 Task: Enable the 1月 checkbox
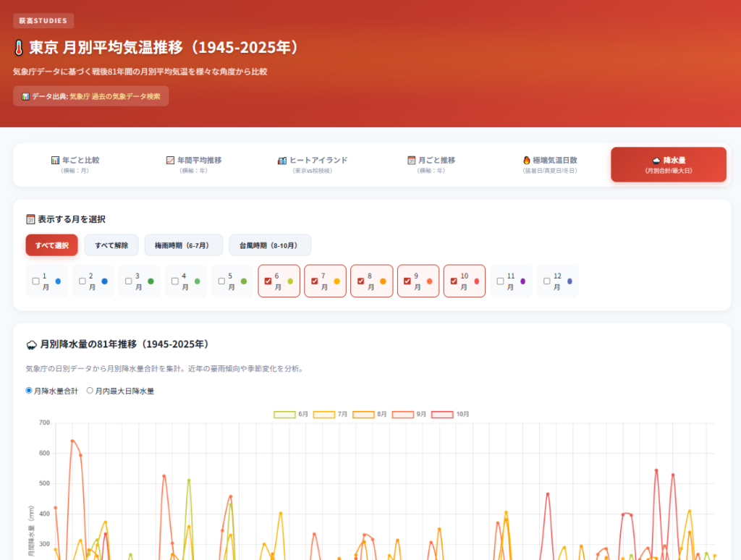click(x=35, y=281)
